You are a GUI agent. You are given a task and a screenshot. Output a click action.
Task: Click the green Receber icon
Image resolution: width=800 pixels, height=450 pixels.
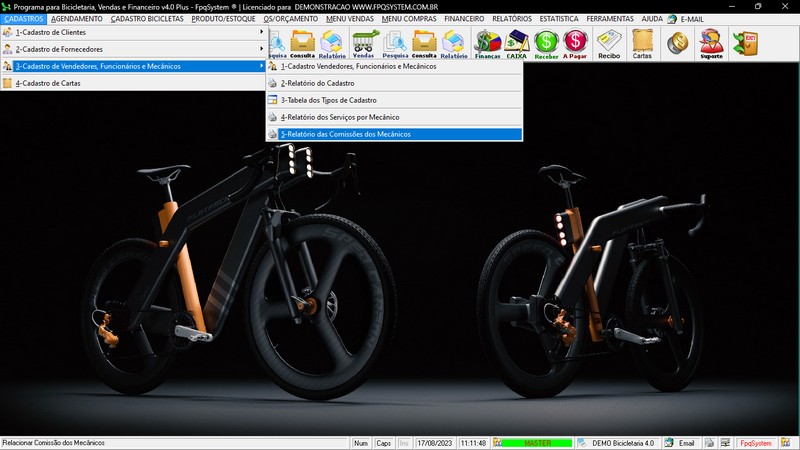point(546,44)
